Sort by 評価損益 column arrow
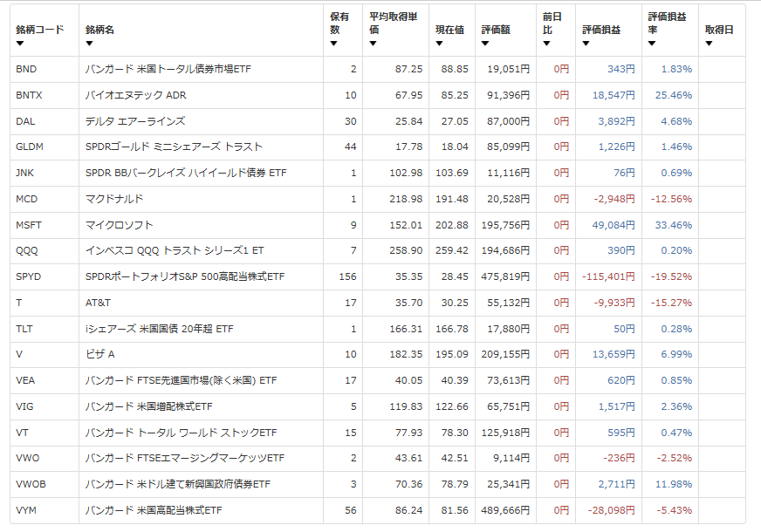 coord(586,44)
